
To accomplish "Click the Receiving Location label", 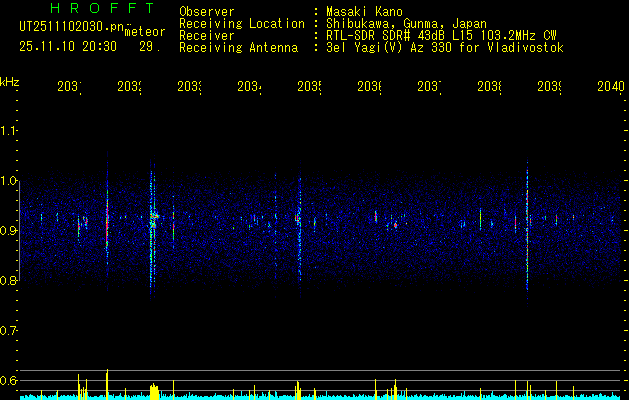I will coord(242,24).
